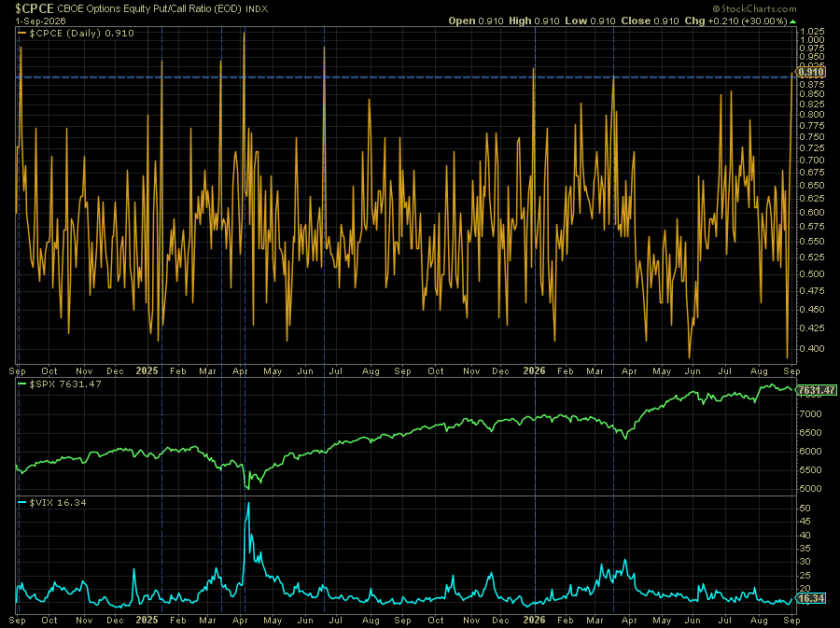Click the 0.800 put/call axis label
Image resolution: width=840 pixels, height=628 pixels.
tap(812, 114)
